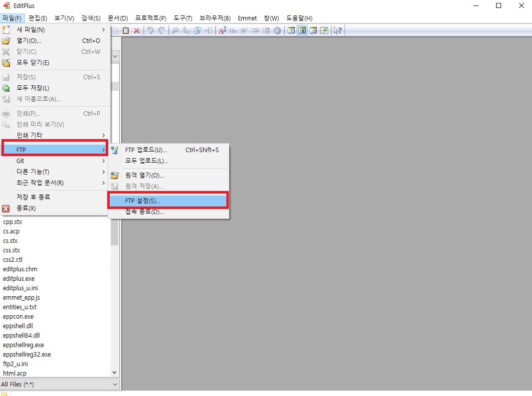Select cpp.stx in the file list
This screenshot has height=396, width=532.
pyautogui.click(x=12, y=222)
